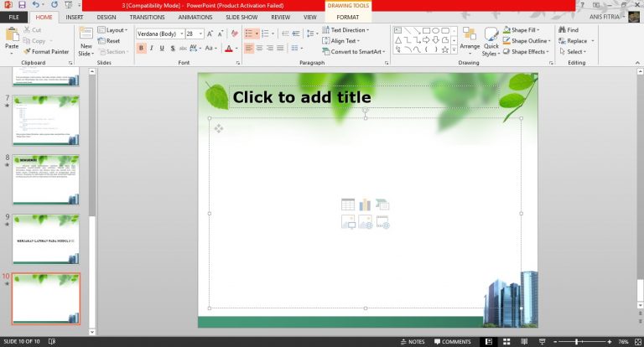
Task: Open the Layout dropdown
Action: click(x=113, y=30)
